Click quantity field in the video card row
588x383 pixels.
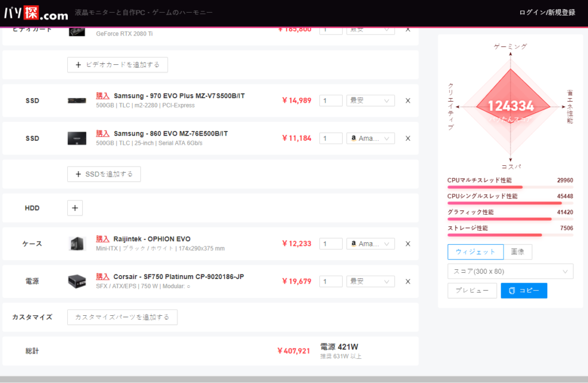point(331,30)
